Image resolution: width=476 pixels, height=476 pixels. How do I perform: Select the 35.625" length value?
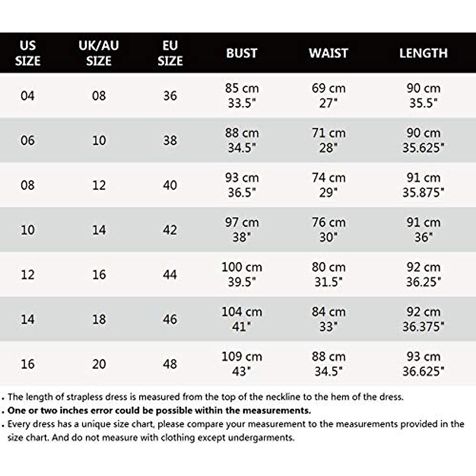tap(423, 148)
